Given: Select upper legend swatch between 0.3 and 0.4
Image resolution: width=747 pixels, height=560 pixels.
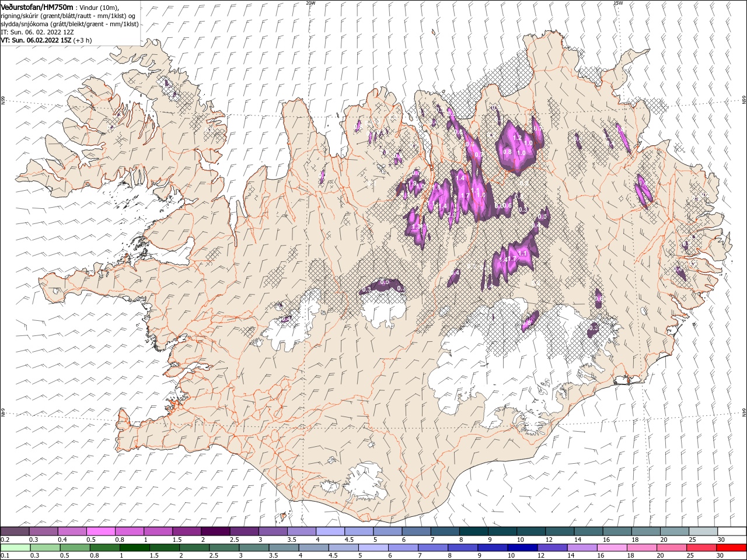Looking at the screenshot, I should coord(43,531).
